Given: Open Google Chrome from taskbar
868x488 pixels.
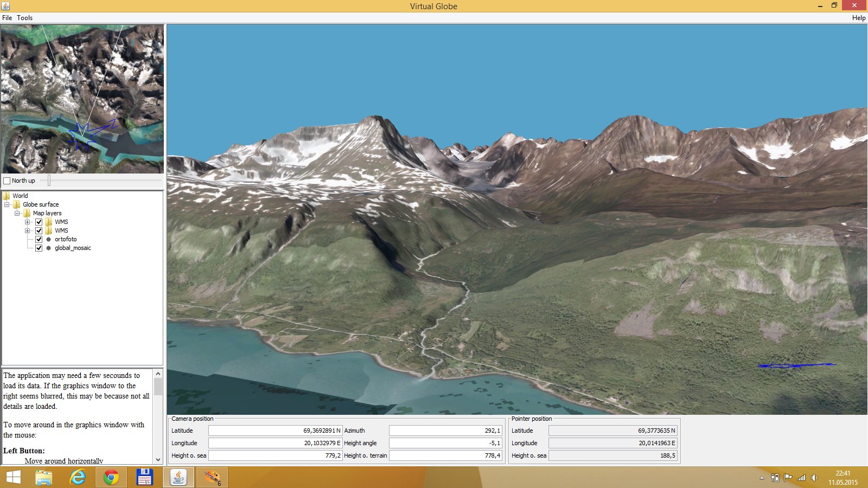Looking at the screenshot, I should [x=111, y=478].
